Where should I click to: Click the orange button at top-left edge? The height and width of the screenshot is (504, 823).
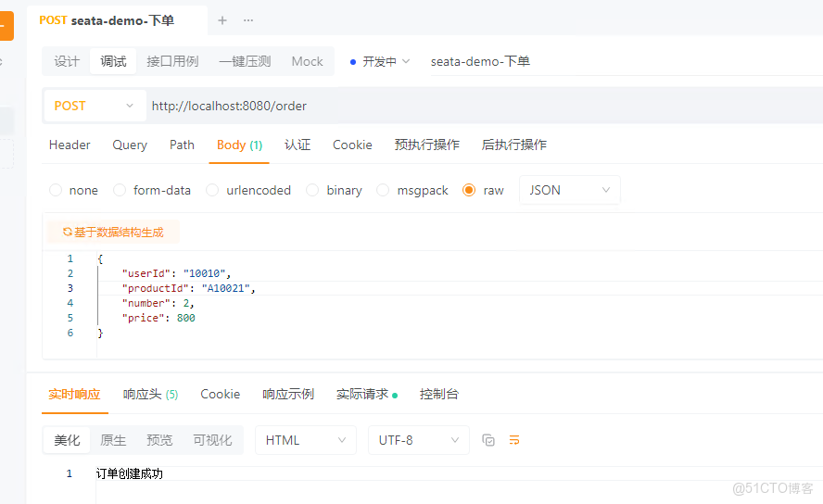coord(6,26)
